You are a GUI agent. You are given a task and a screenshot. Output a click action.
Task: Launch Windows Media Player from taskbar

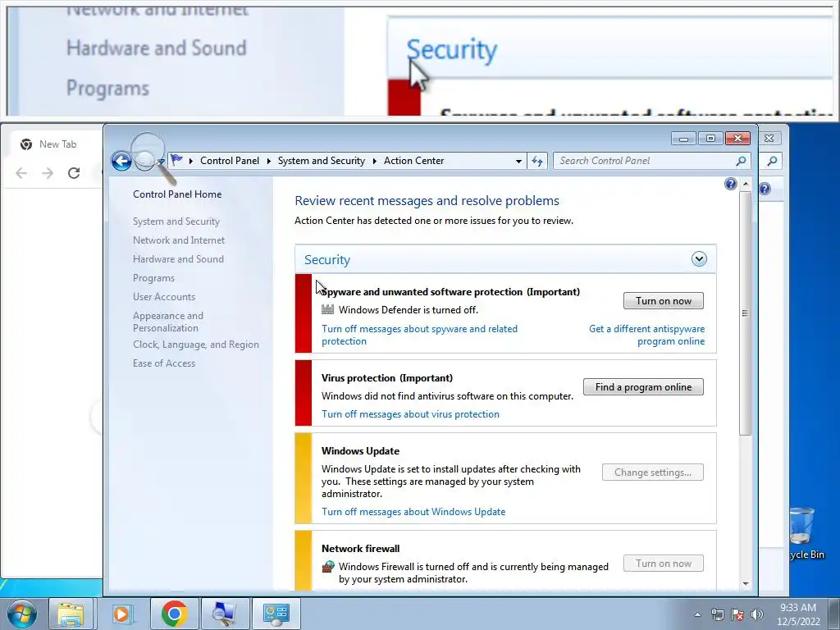[x=121, y=614]
